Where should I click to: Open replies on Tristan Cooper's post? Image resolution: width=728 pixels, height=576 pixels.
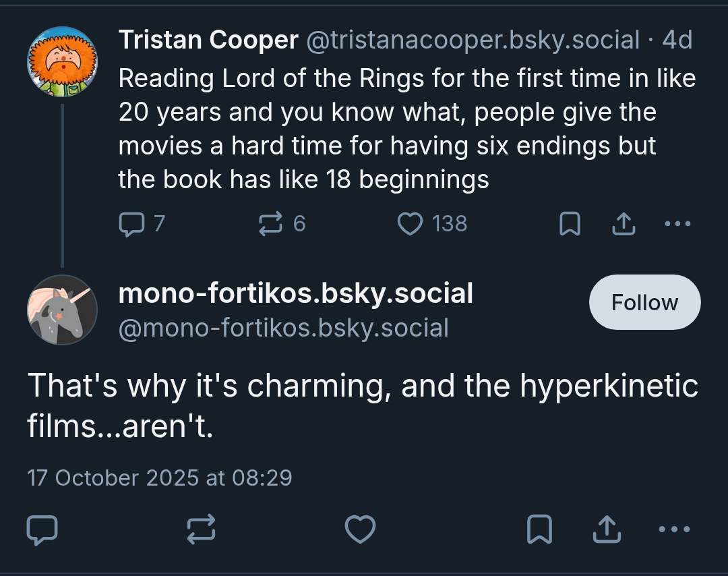pyautogui.click(x=142, y=224)
